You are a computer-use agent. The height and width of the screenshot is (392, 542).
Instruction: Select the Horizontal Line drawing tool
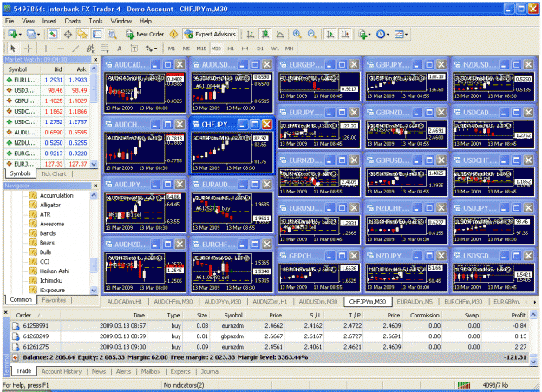(x=61, y=49)
